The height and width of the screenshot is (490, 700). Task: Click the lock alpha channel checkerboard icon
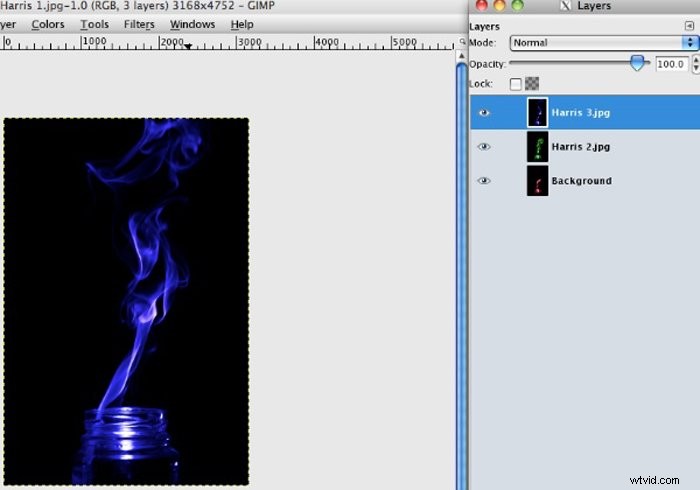coord(532,84)
